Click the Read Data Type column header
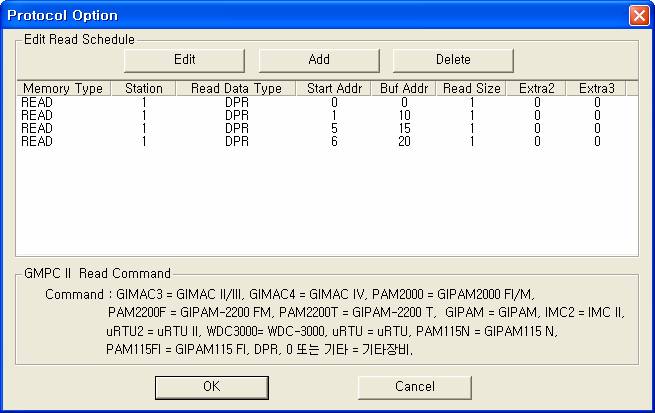Image resolution: width=655 pixels, height=413 pixels. click(x=236, y=89)
